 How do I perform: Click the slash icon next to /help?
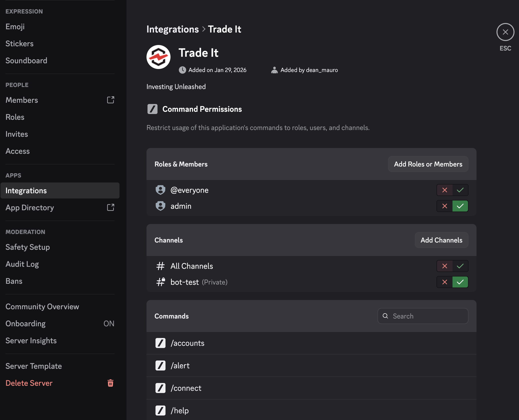[x=160, y=410]
